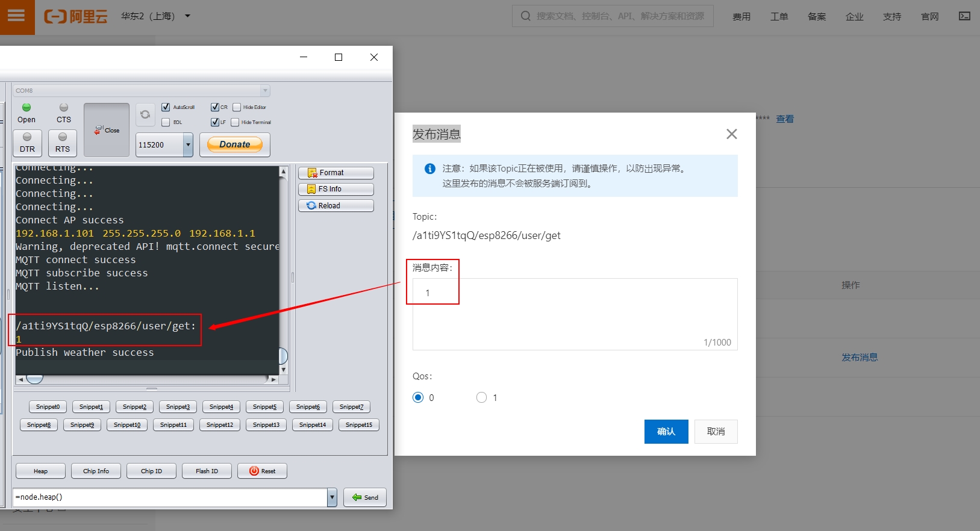Image resolution: width=980 pixels, height=531 pixels.
Task: Click terminal vertical scrollbar down arrow
Action: [x=283, y=370]
